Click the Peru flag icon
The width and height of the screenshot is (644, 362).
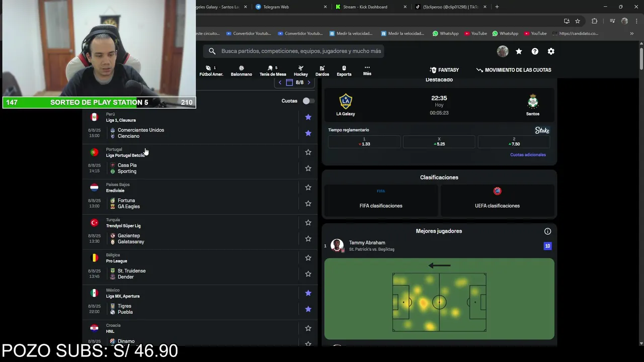click(x=94, y=117)
